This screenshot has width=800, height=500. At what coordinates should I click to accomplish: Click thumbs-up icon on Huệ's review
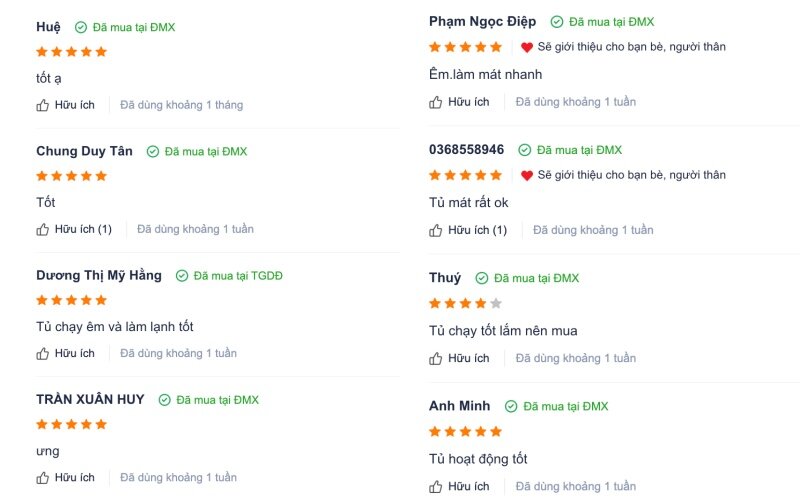(42, 105)
